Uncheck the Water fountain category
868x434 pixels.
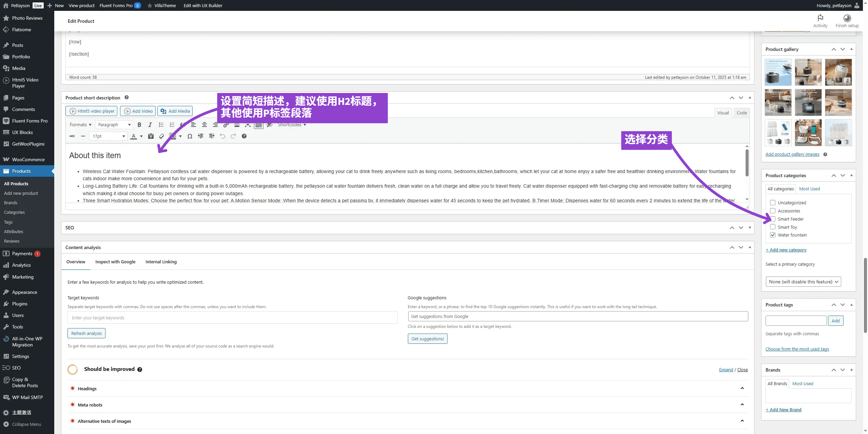pyautogui.click(x=773, y=235)
